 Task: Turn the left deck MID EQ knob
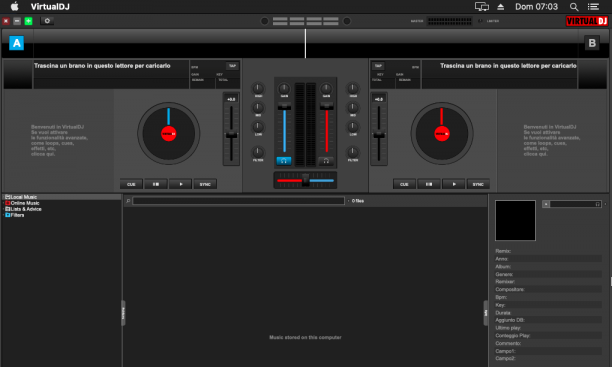(258, 107)
